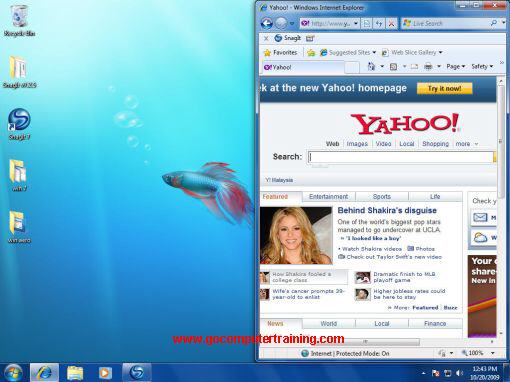This screenshot has height=382, width=510.
Task: Open Higher jobless rates could be here link
Action: pos(409,294)
